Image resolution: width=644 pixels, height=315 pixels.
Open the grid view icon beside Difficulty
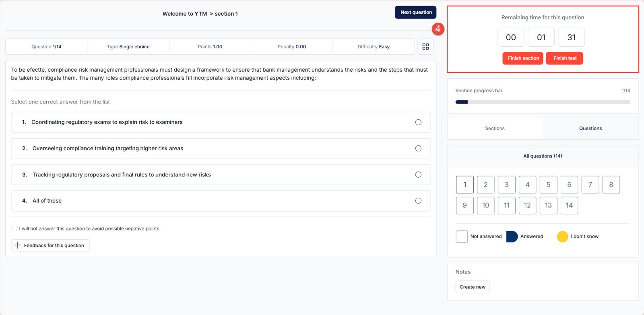[x=425, y=47]
